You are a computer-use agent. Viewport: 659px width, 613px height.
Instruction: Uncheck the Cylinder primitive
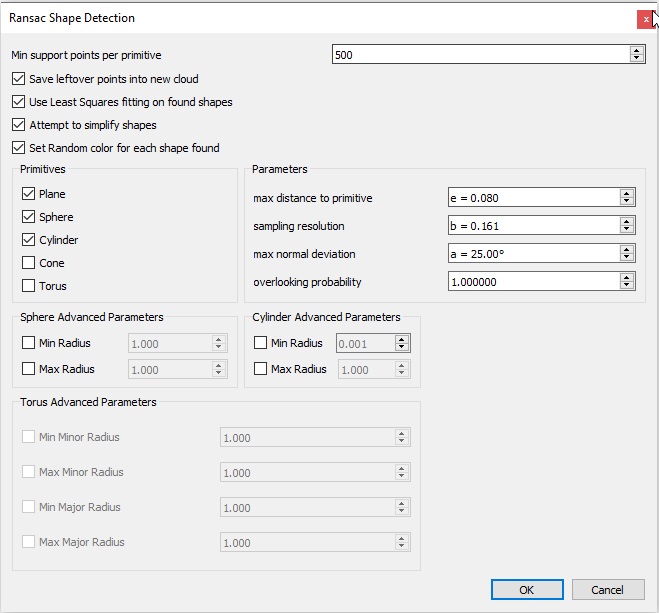pos(28,240)
